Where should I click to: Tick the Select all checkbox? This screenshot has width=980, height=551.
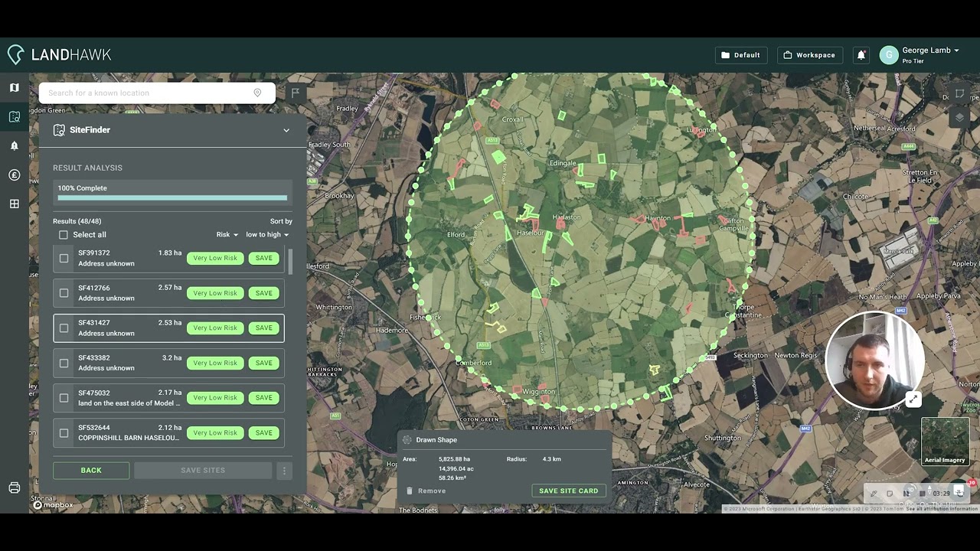(x=64, y=235)
